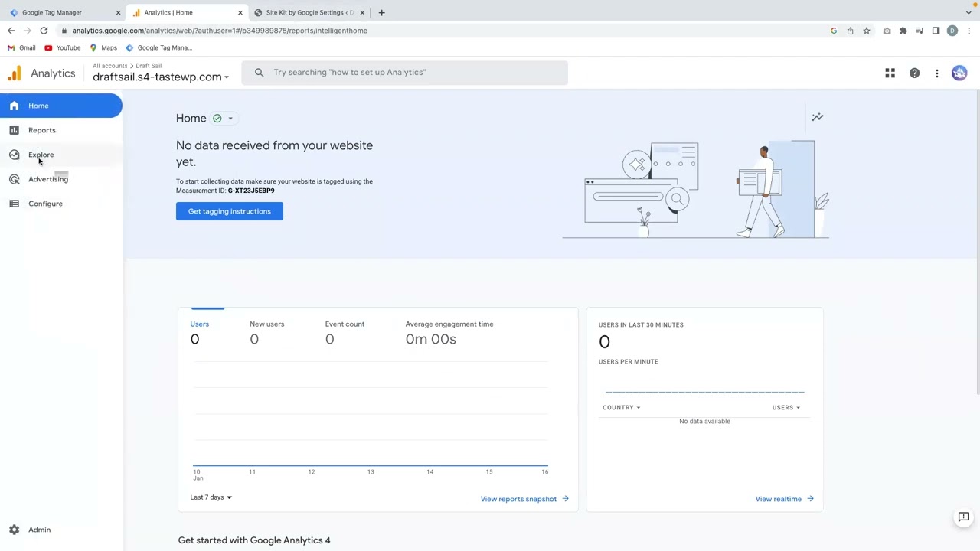This screenshot has width=980, height=551.
Task: Click Measurement ID G-XT23J5EBP9 text
Action: click(251, 191)
